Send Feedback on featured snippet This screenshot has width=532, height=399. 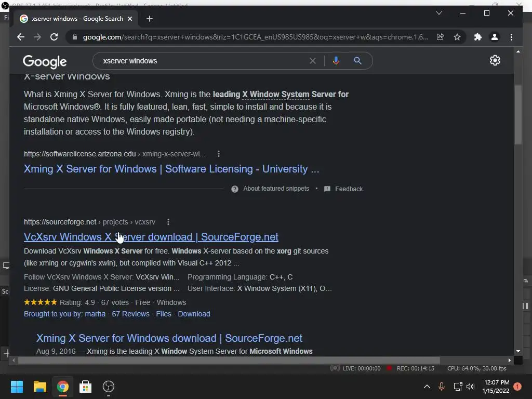point(349,189)
